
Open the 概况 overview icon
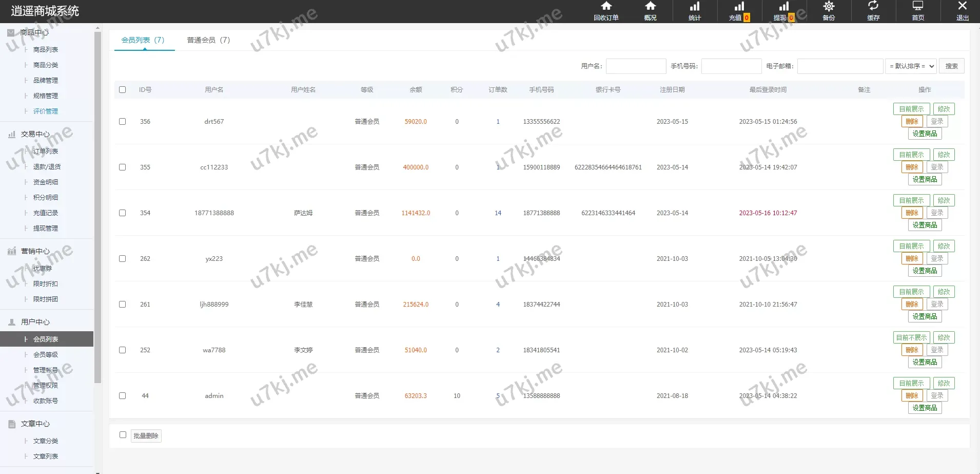pyautogui.click(x=650, y=11)
